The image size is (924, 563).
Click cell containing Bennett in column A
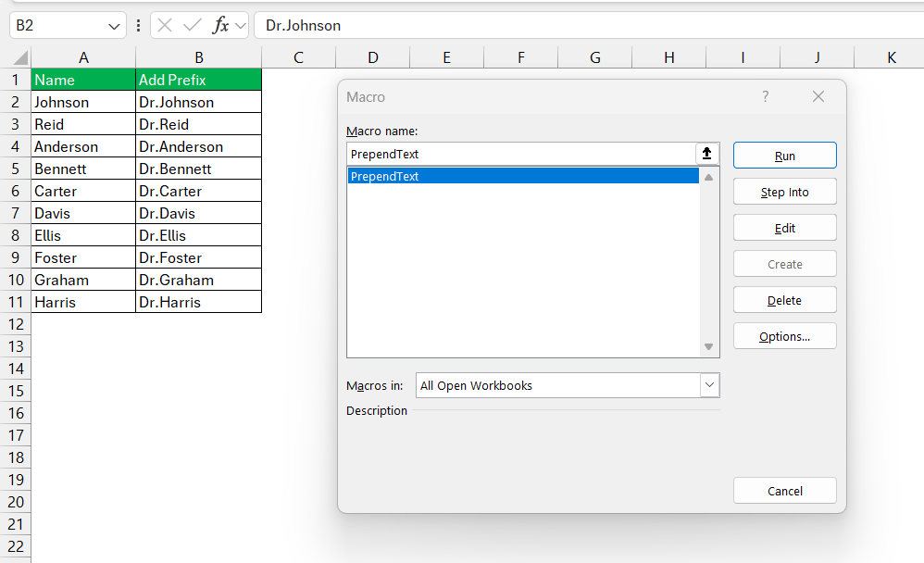click(x=83, y=169)
